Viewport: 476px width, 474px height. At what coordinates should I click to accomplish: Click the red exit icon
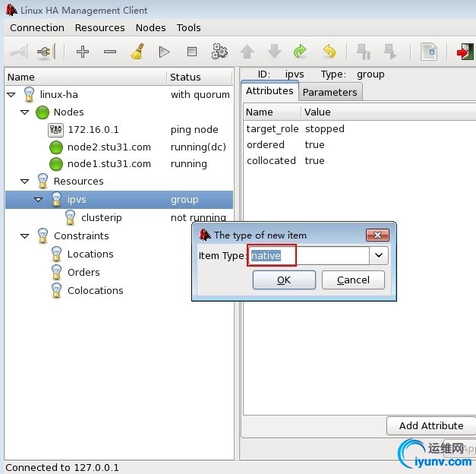[x=465, y=52]
